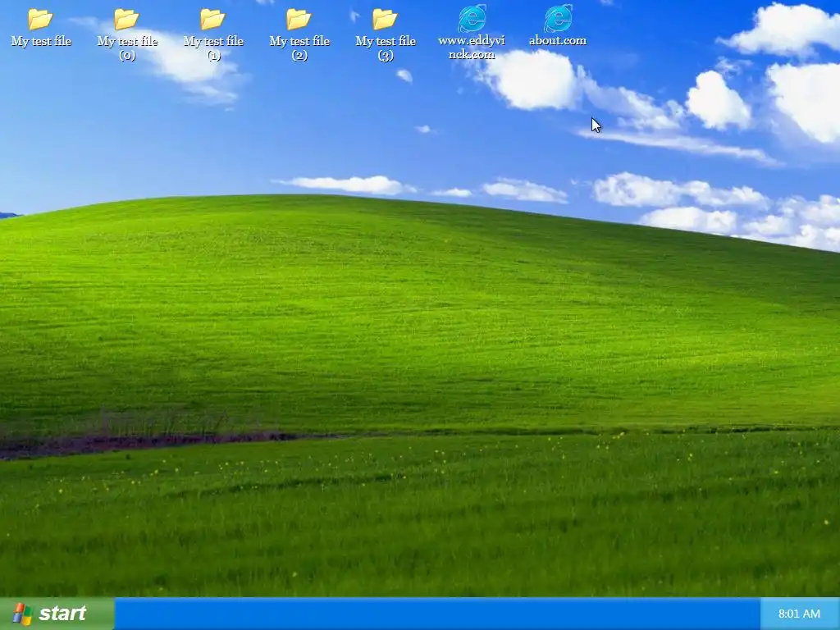
Task: Click the 'My test file (1)' label text
Action: click(x=214, y=48)
